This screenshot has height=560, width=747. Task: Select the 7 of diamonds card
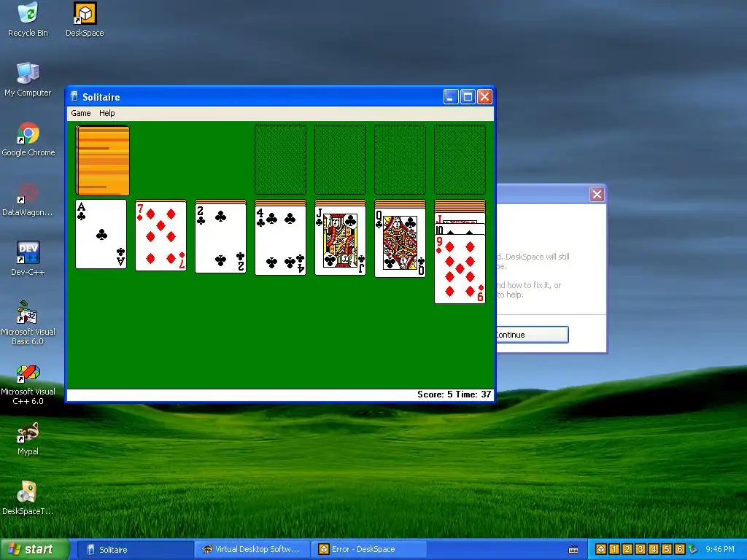point(160,236)
